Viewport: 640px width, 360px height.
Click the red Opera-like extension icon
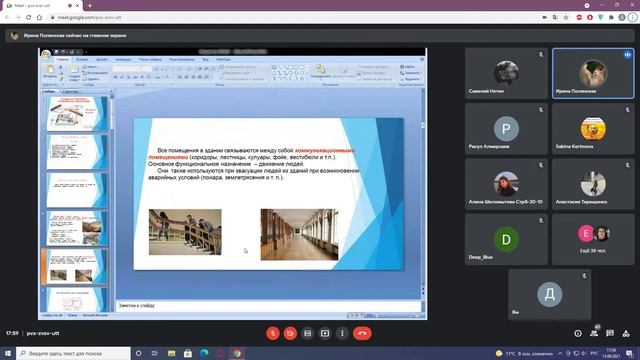[590, 18]
